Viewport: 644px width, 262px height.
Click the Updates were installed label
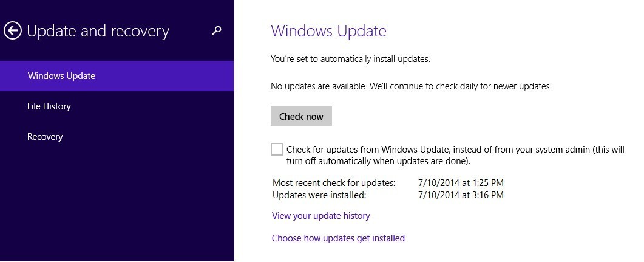pyautogui.click(x=319, y=195)
